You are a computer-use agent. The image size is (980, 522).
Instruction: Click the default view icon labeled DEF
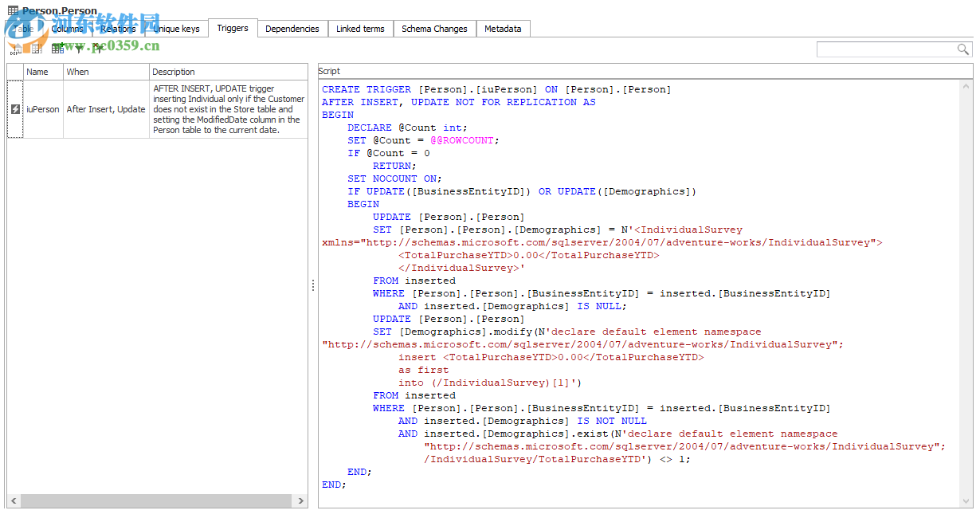click(x=15, y=49)
